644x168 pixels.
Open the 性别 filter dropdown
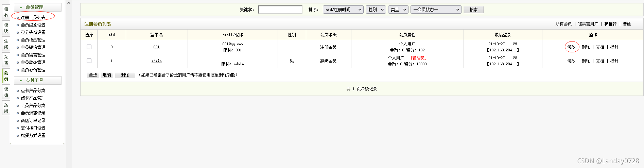point(376,10)
